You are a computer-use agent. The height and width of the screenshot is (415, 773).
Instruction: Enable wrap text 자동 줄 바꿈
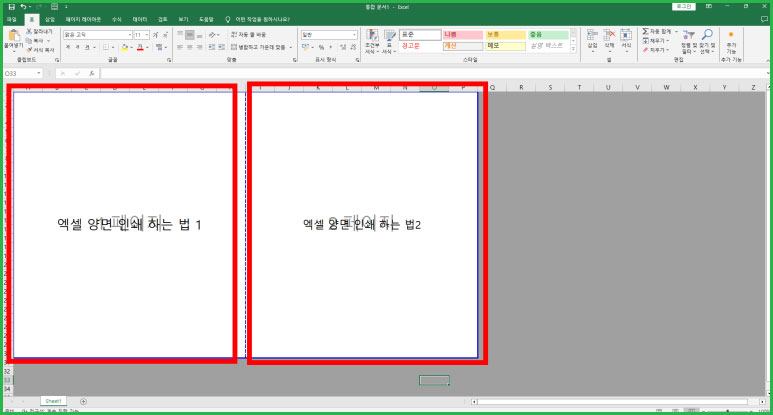(248, 35)
